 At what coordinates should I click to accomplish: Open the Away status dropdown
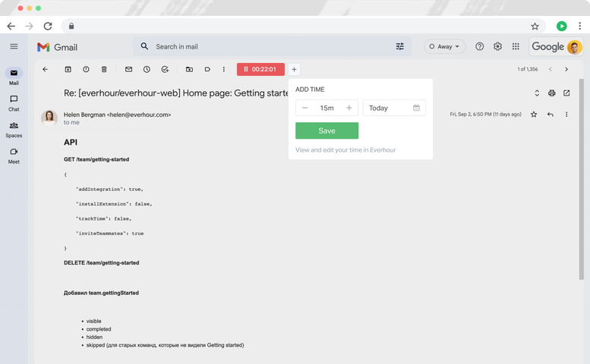click(x=444, y=46)
